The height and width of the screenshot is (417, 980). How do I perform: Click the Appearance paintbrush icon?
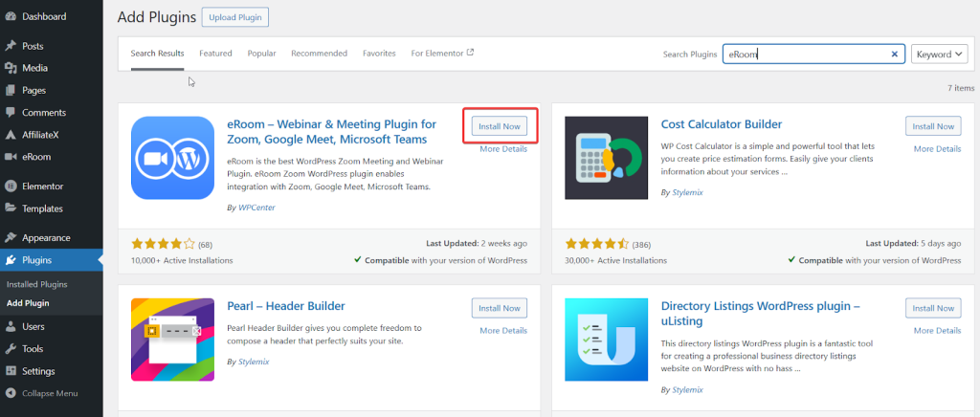pyautogui.click(x=10, y=238)
